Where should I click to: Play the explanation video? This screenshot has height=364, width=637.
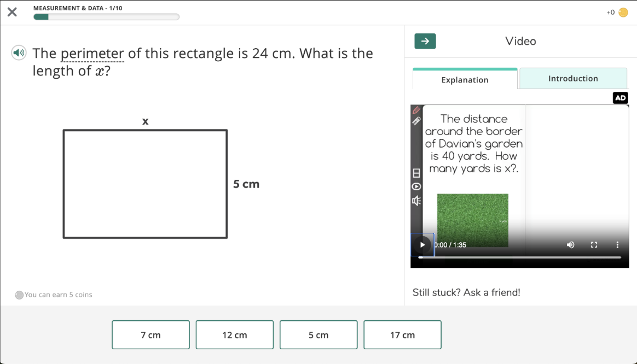pos(422,245)
